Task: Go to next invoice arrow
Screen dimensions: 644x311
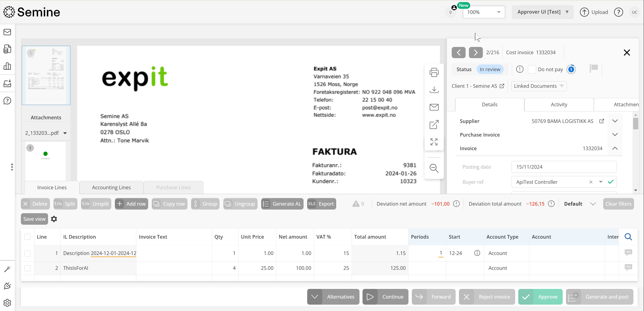Action: 475,52
